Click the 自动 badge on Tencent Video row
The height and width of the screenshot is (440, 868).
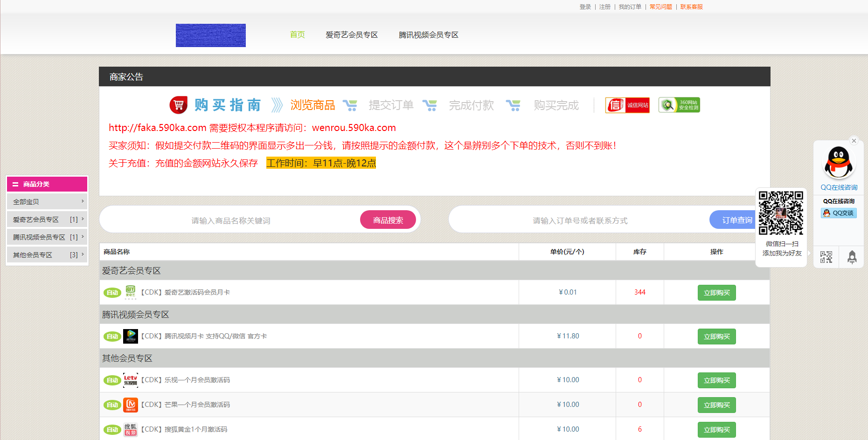112,337
